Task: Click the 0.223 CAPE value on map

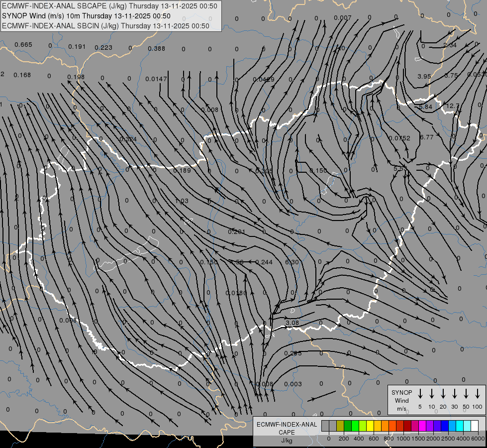Action: coord(103,48)
